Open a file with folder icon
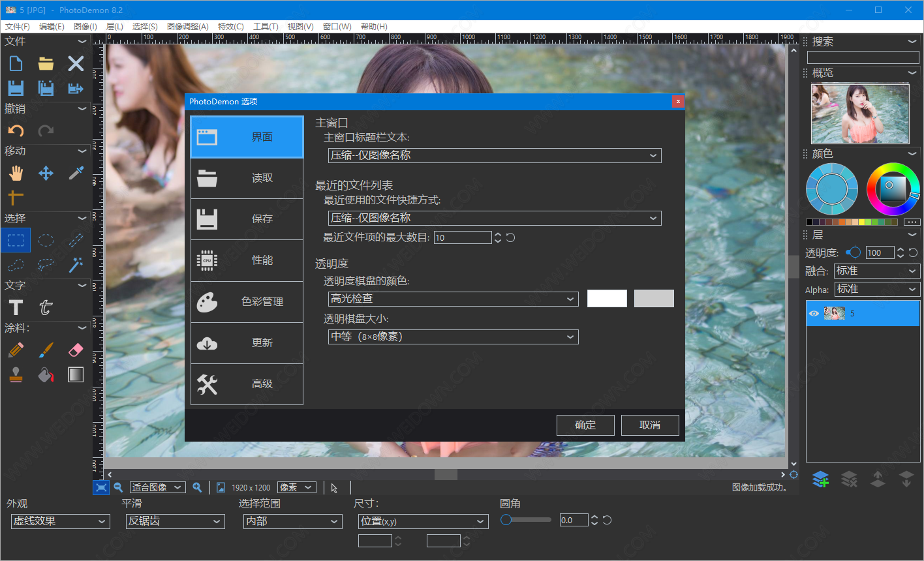The width and height of the screenshot is (924, 561). [46, 63]
